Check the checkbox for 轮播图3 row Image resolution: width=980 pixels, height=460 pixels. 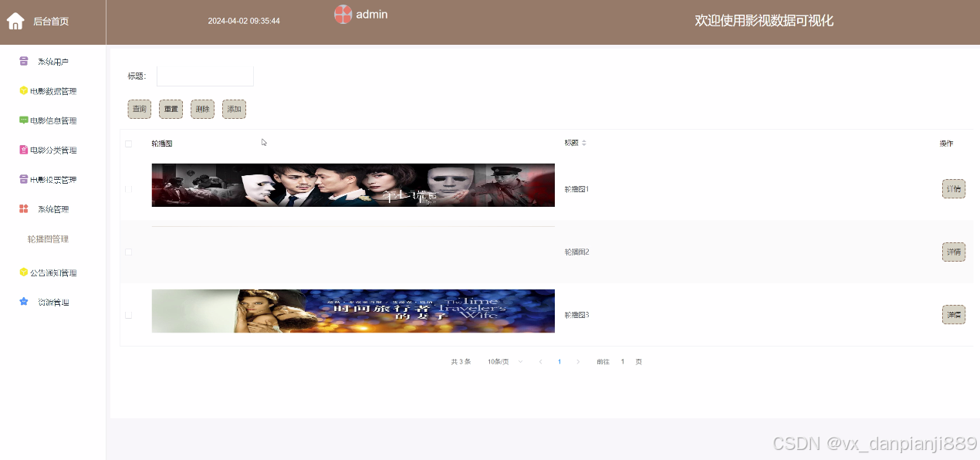pos(129,315)
